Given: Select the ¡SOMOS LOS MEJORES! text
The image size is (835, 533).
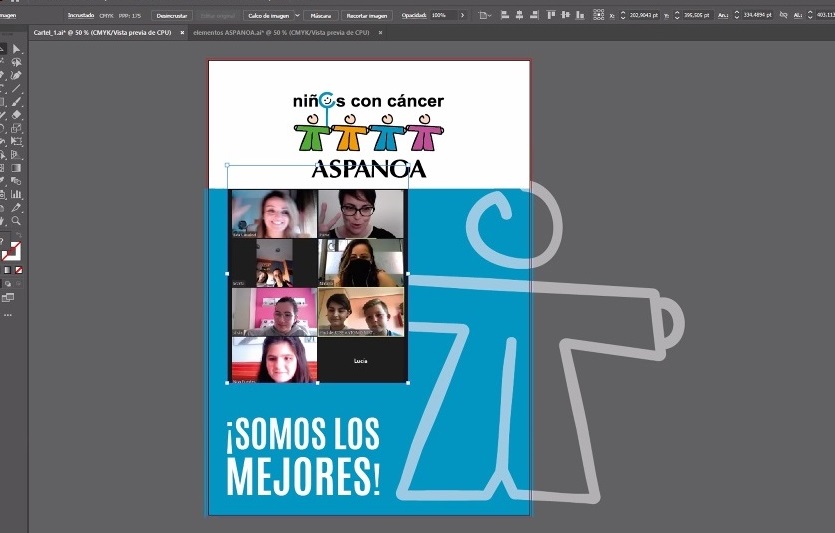Looking at the screenshot, I should coord(304,456).
